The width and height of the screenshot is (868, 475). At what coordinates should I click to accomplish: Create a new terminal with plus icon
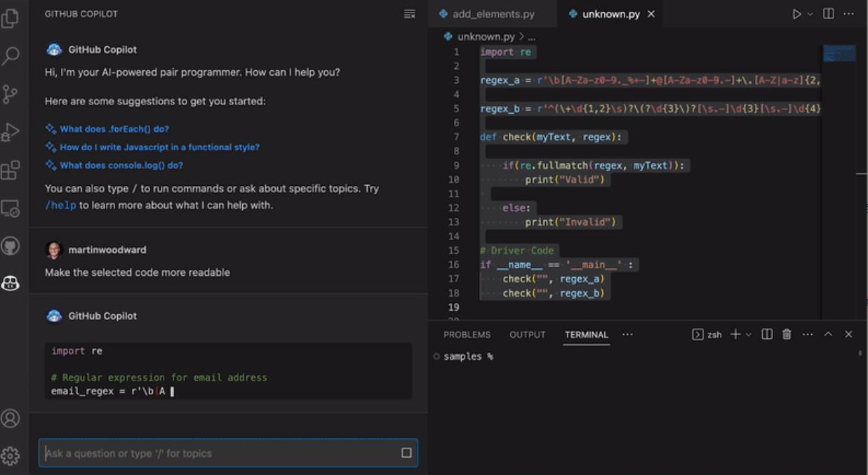point(735,335)
